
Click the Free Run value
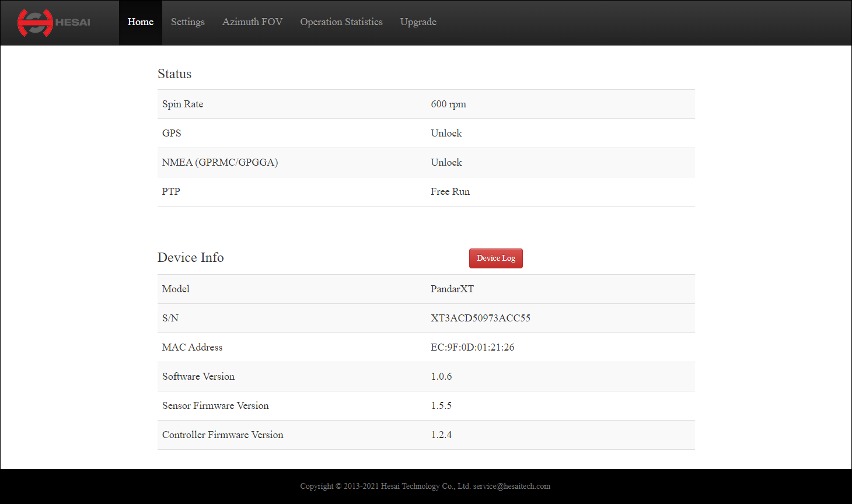[451, 192]
